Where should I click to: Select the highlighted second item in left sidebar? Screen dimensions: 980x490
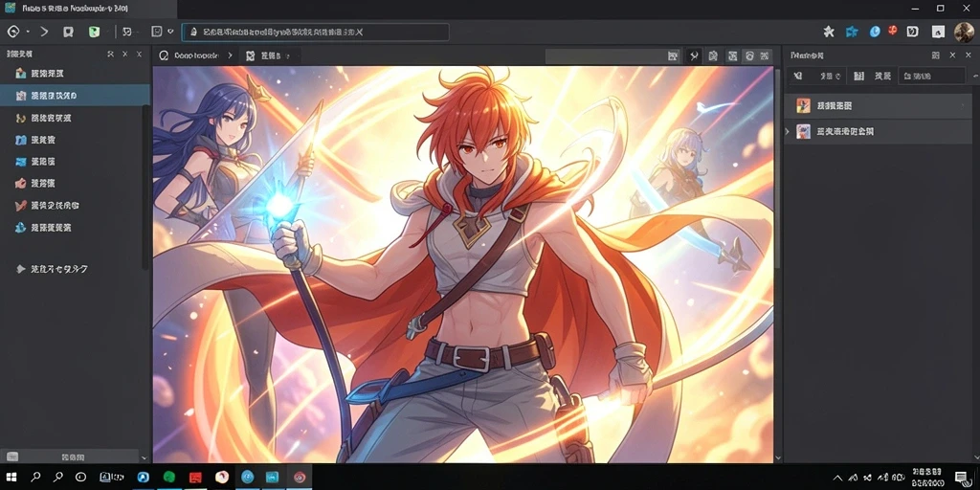[75, 96]
